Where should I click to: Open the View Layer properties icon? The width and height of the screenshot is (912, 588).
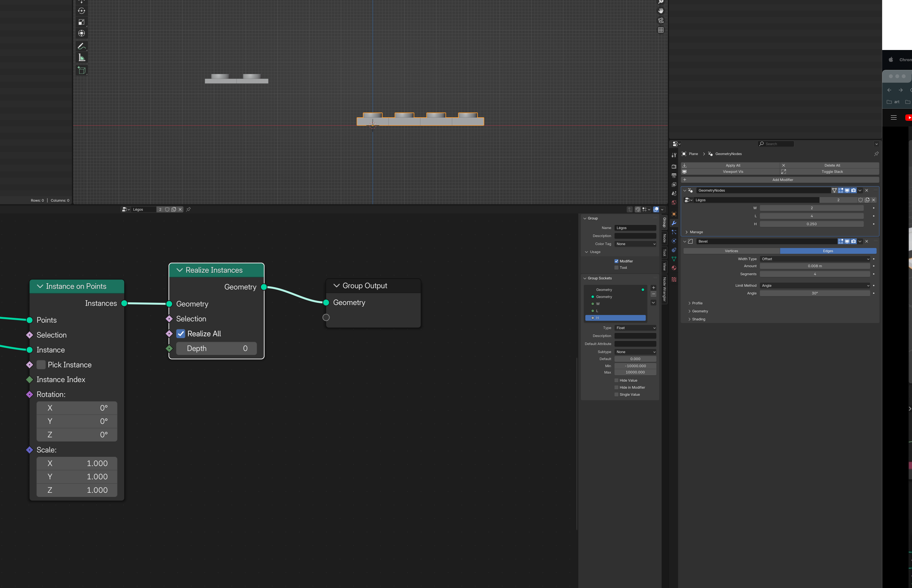(674, 185)
